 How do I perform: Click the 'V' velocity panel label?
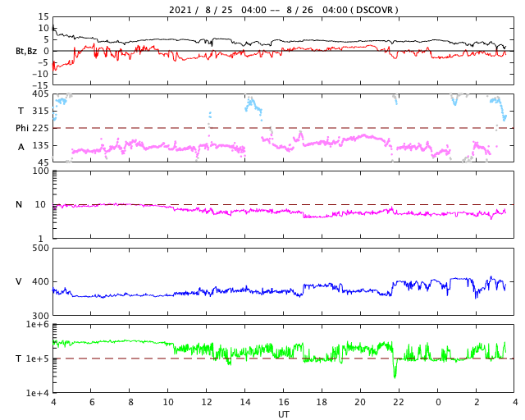[x=19, y=281]
